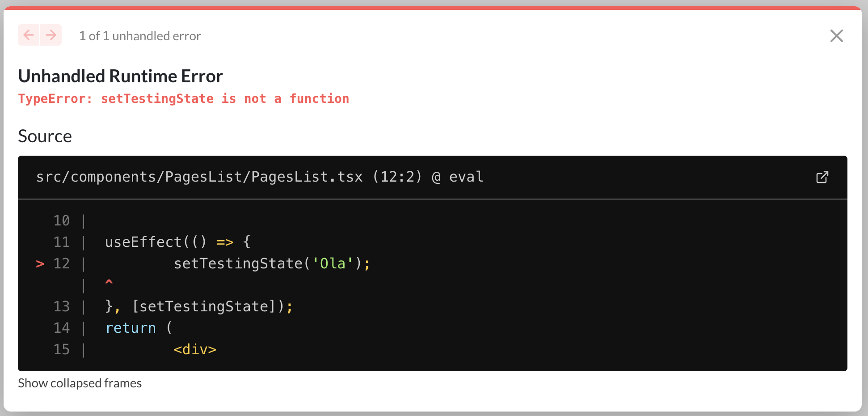Click the red caret '^' error pointer
Image resolution: width=868 pixels, height=416 pixels.
pyautogui.click(x=109, y=282)
